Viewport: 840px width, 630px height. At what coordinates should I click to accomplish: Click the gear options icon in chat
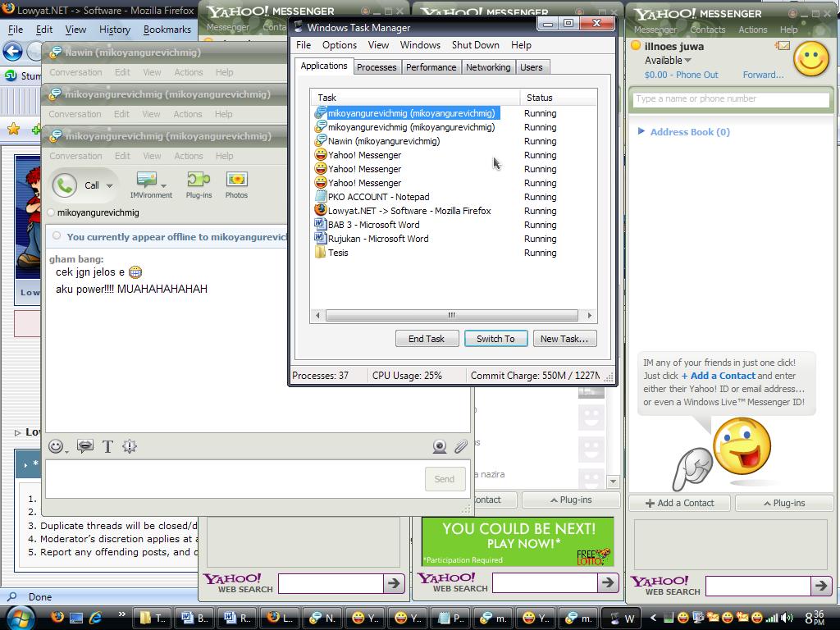coord(130,446)
